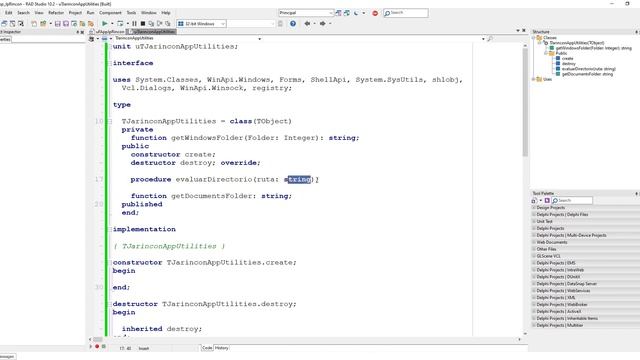The image size is (640, 360).
Task: Click the IDE Insight search field
Action: click(x=406, y=13)
